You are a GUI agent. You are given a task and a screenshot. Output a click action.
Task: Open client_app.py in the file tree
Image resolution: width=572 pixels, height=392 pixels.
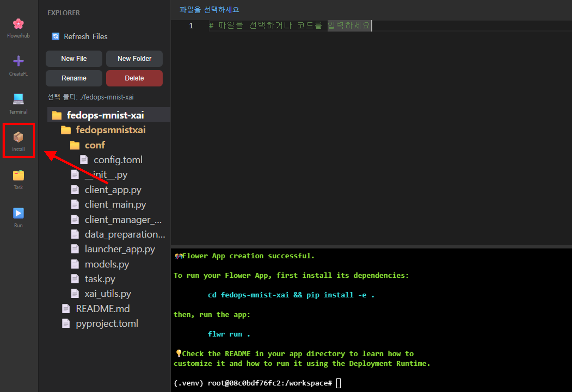click(x=113, y=190)
